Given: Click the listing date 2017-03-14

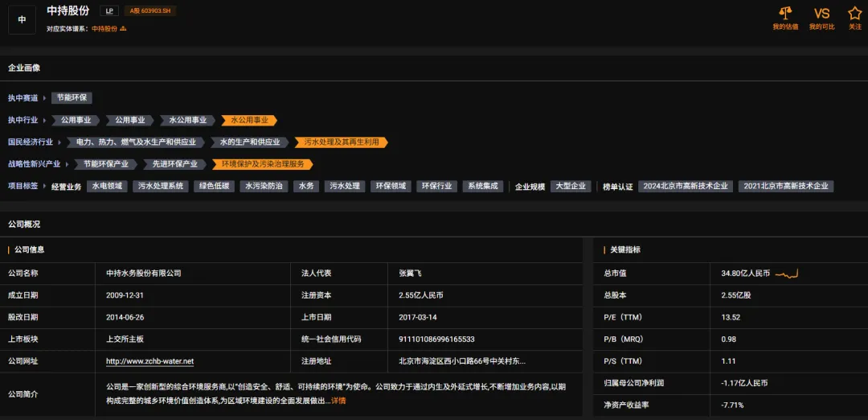Looking at the screenshot, I should pos(417,318).
